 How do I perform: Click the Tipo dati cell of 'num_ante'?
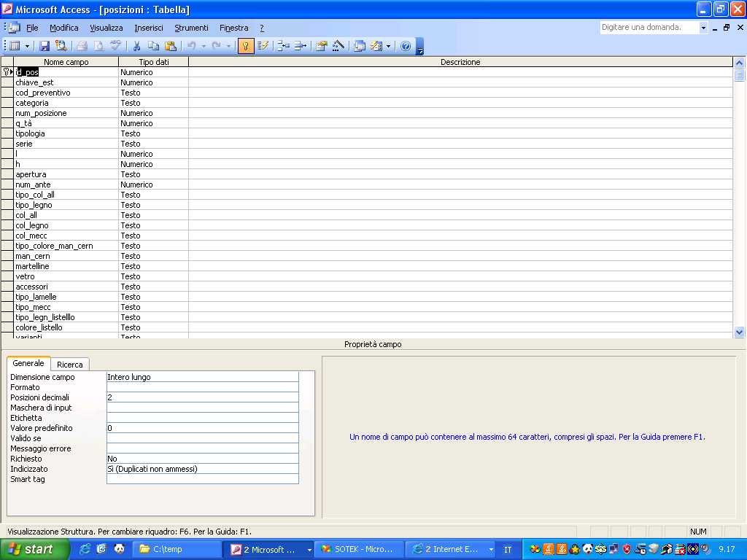click(x=153, y=184)
